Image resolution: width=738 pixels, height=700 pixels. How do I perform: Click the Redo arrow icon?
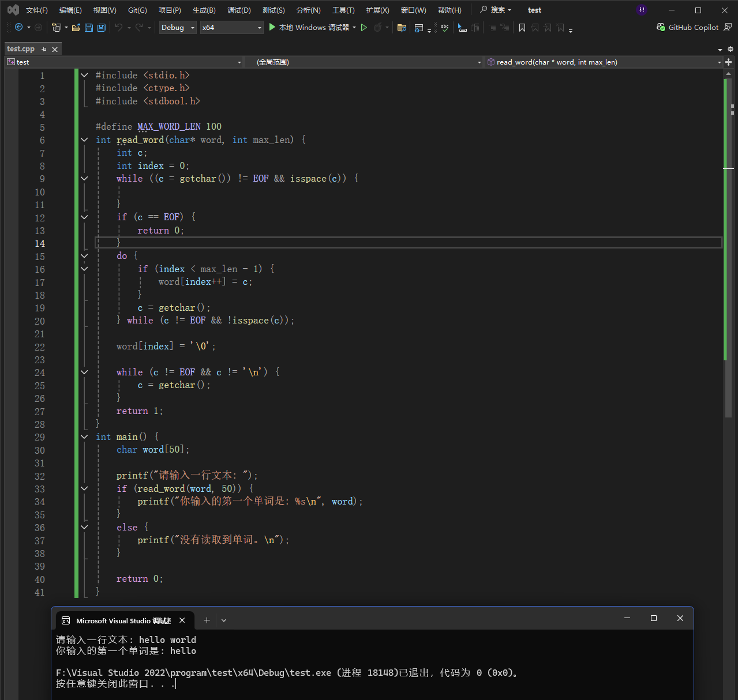click(139, 27)
